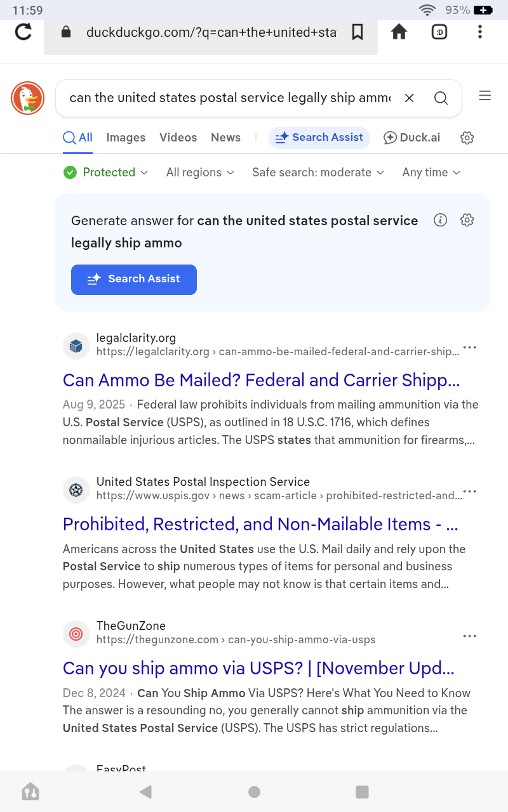Open the DuckDuckGo hamburger menu
Image resolution: width=508 pixels, height=812 pixels.
[x=485, y=96]
